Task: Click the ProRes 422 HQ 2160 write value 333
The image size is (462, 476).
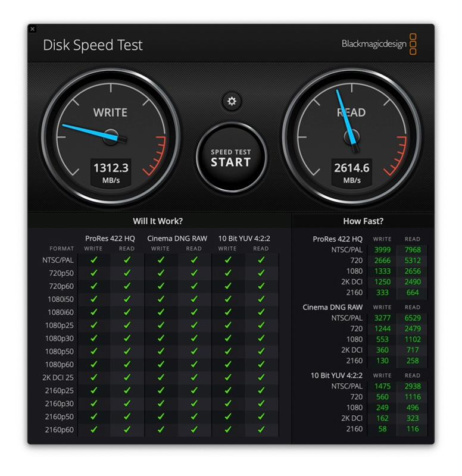Action: click(383, 292)
